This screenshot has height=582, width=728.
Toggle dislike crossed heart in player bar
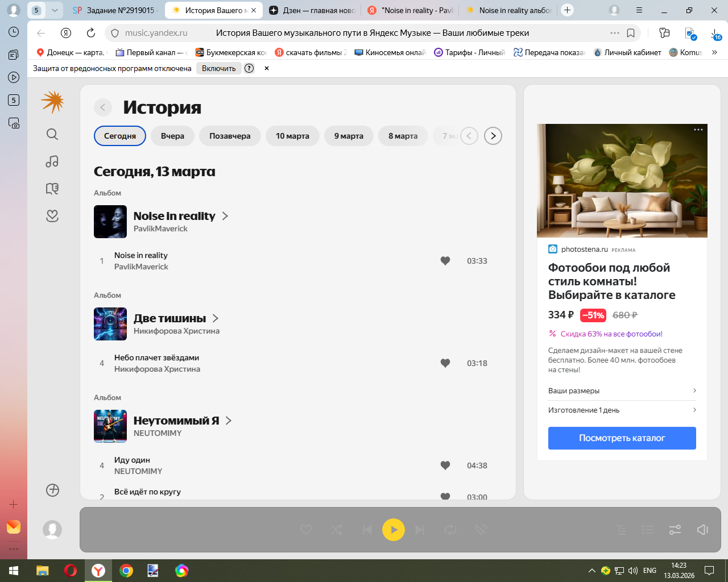tap(481, 530)
